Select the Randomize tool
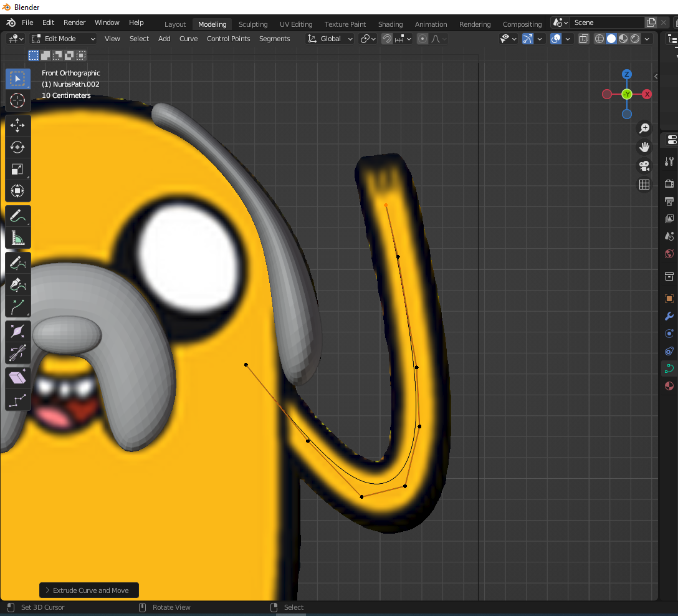Image resolution: width=678 pixels, height=616 pixels. tap(17, 400)
